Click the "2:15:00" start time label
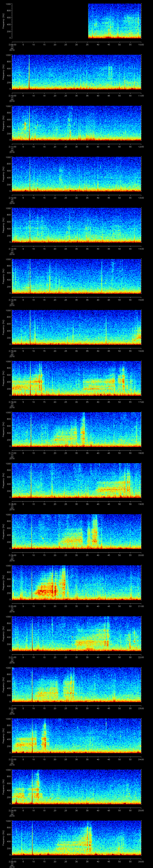Image resolution: width=153 pixels, height=868 pixels. (x=12, y=351)
